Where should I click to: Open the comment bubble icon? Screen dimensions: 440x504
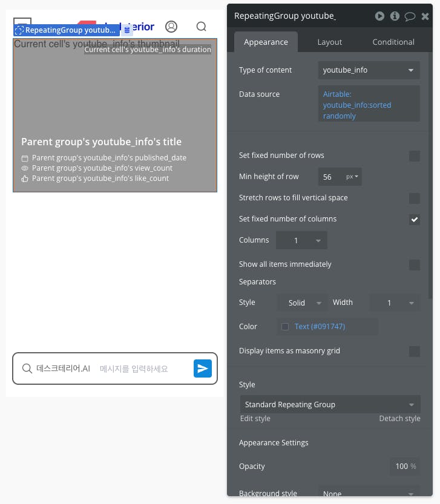410,16
